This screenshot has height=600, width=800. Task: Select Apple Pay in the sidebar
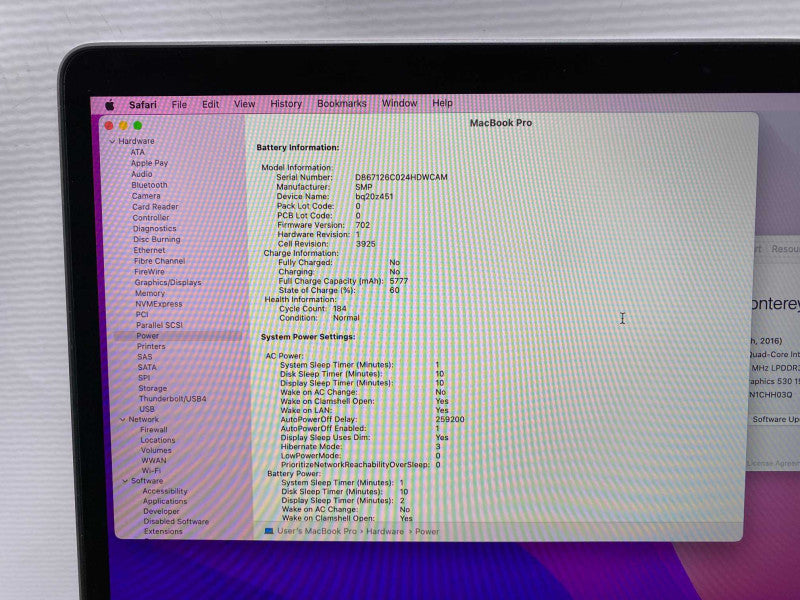point(149,163)
